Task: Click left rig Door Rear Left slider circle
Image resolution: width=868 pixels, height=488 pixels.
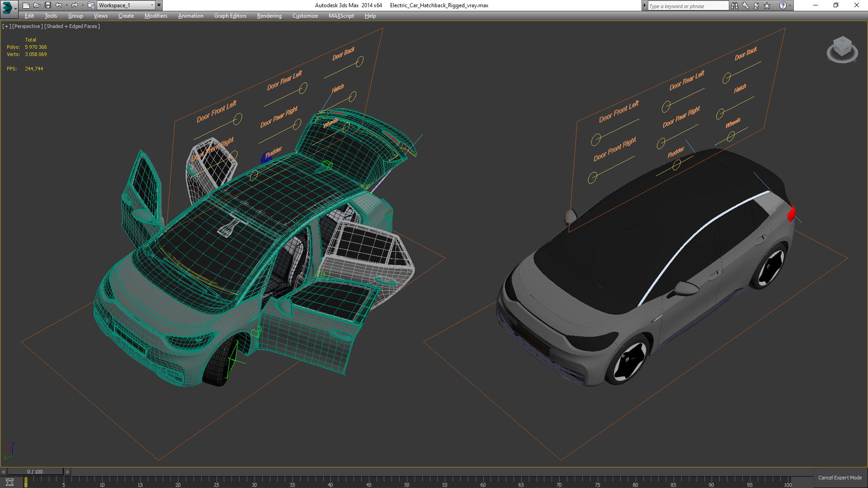Action: (303, 88)
